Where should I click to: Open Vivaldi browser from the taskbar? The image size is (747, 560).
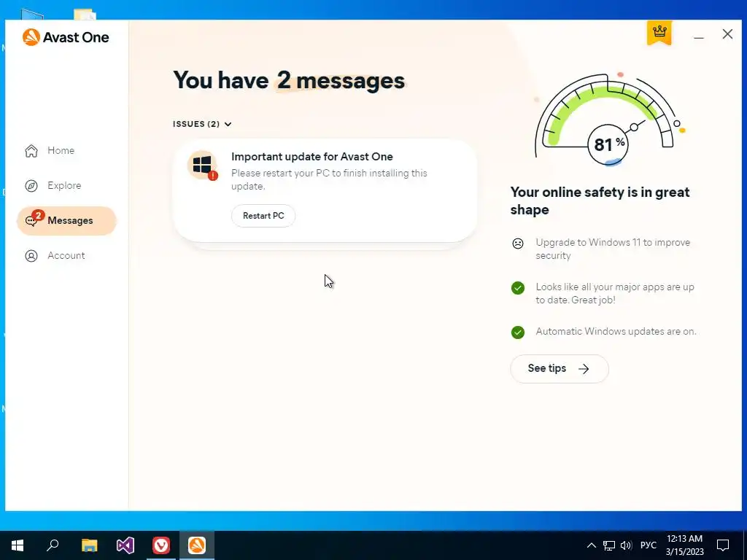click(161, 545)
